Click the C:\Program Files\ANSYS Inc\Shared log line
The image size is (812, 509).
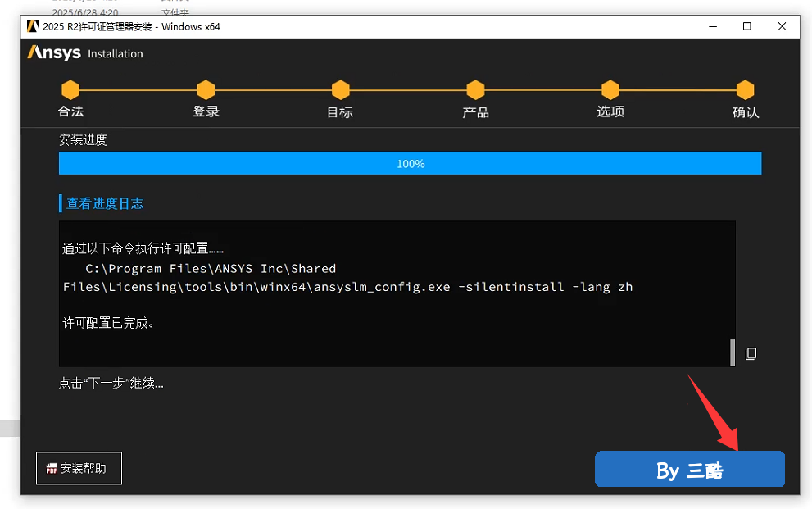211,268
